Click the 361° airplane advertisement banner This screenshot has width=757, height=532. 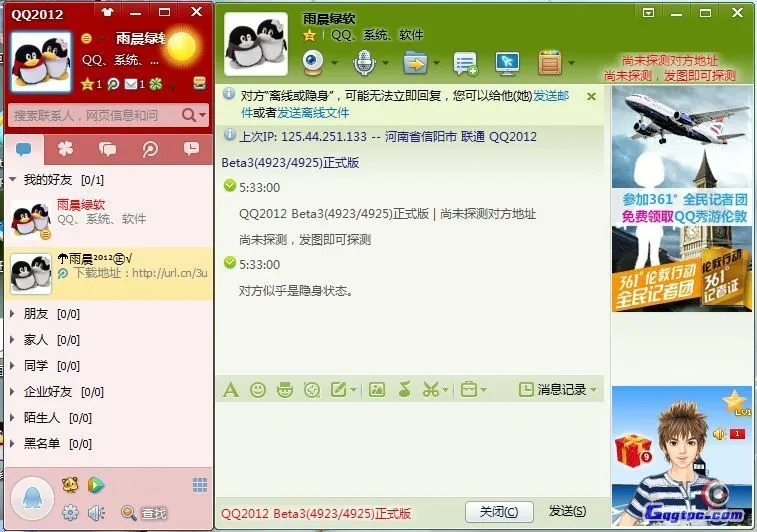click(681, 198)
